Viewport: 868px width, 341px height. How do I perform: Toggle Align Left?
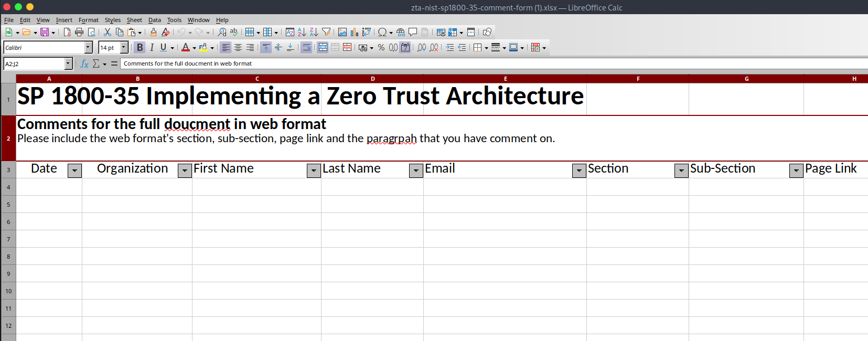coord(226,47)
